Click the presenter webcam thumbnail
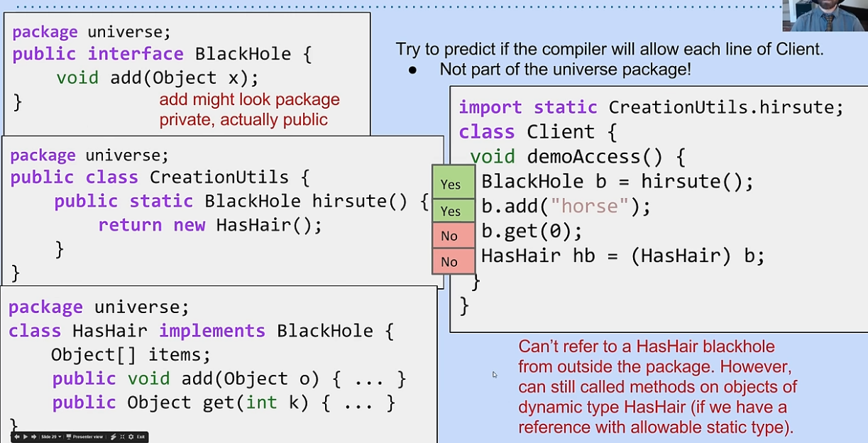Image resolution: width=868 pixels, height=443 pixels. (825, 16)
